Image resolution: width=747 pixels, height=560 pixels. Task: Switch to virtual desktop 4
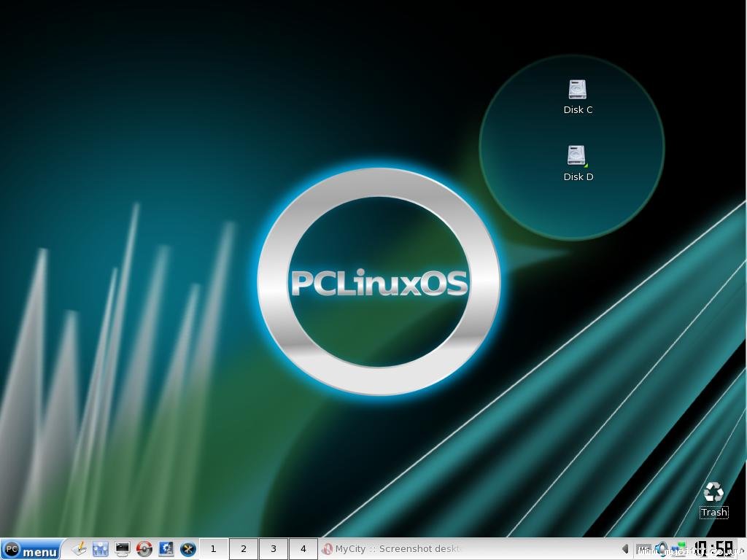coord(303,549)
